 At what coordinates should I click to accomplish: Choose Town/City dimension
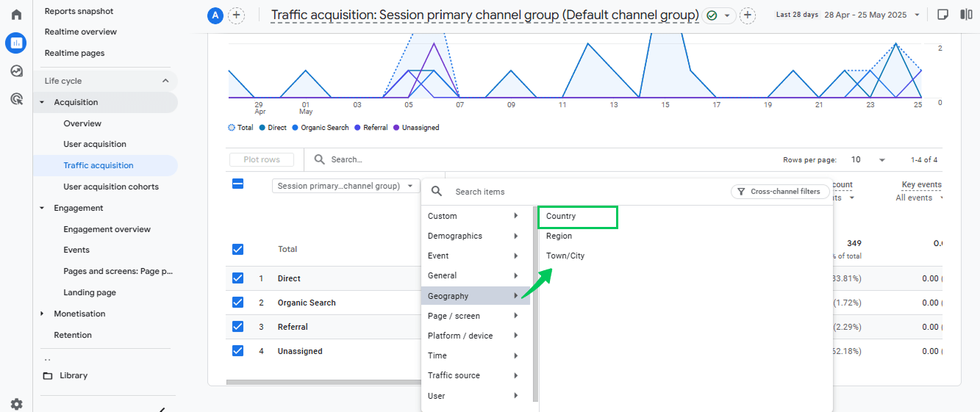coord(565,256)
